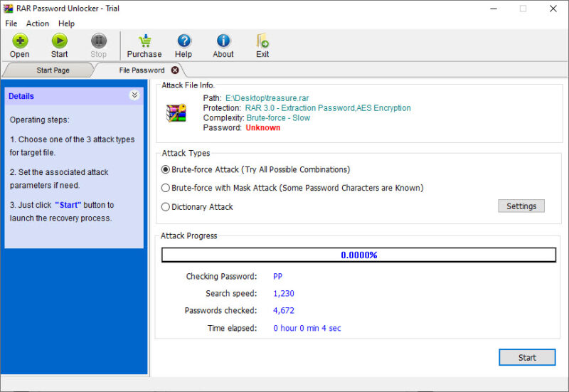
Task: Select the File Password tab
Action: 142,70
